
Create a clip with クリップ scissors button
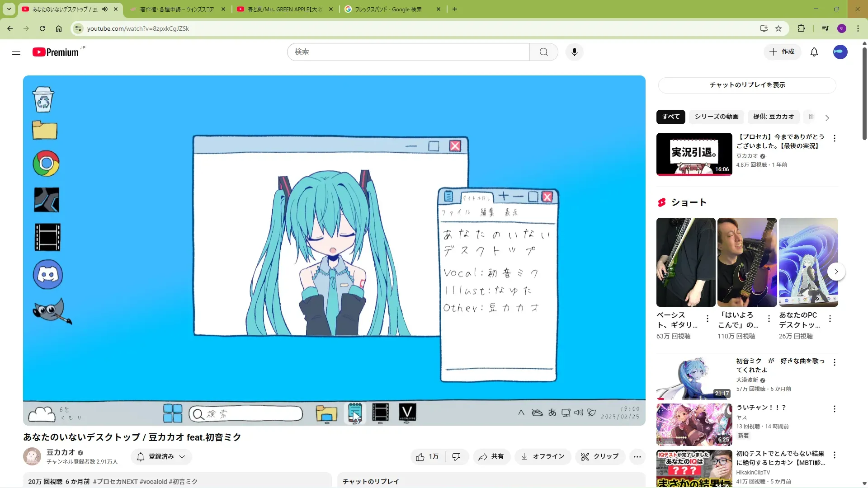tap(599, 457)
